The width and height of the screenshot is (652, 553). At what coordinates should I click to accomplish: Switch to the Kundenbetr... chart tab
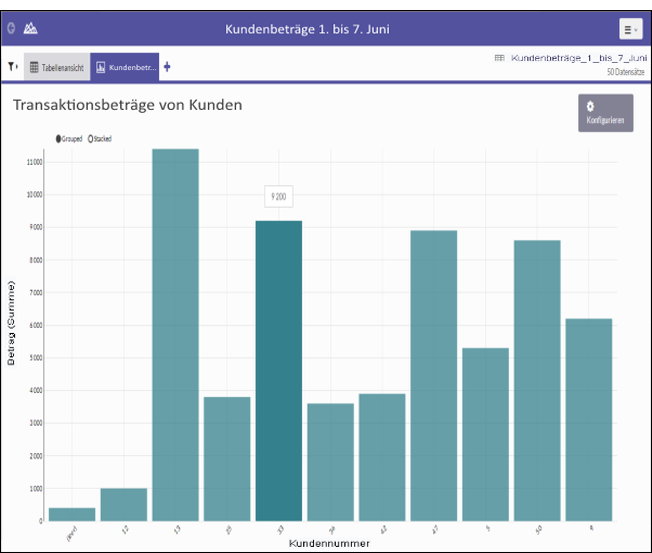125,67
